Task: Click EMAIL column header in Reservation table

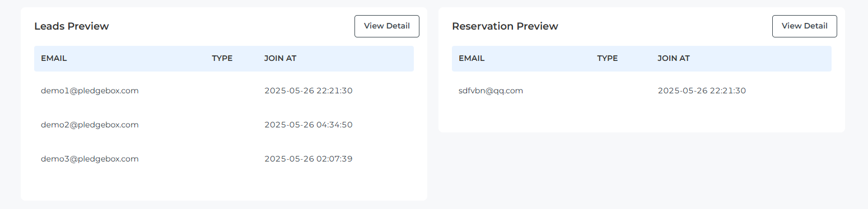Action: [x=472, y=58]
